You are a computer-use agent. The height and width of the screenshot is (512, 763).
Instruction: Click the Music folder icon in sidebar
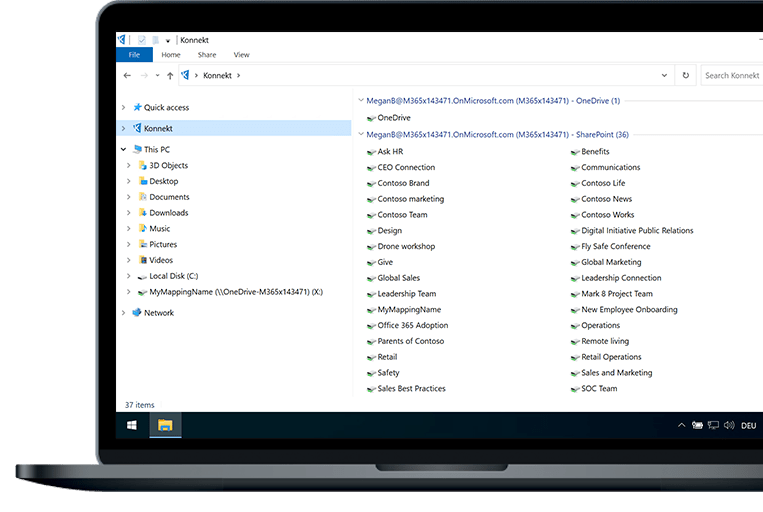coord(143,228)
